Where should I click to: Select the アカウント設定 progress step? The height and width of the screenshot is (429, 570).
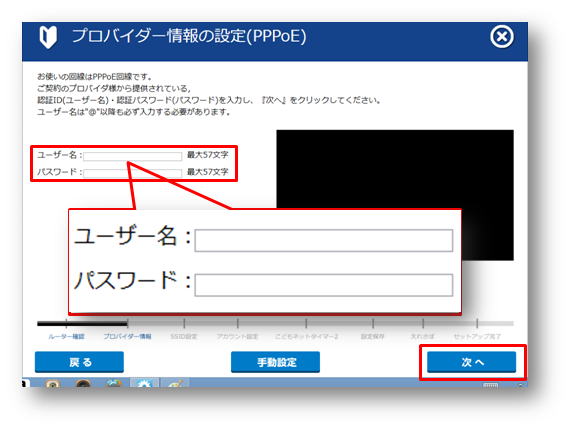pos(237,336)
